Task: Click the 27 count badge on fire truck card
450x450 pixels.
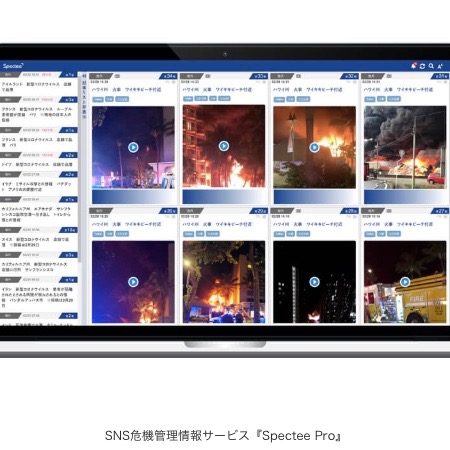Action: coord(440,211)
